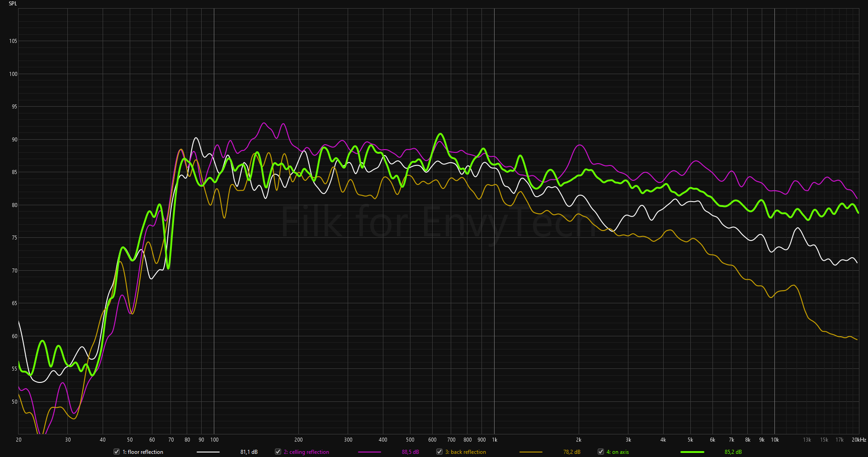The height and width of the screenshot is (457, 868).
Task: Click the 20kHz frequency axis label
Action: (x=859, y=440)
